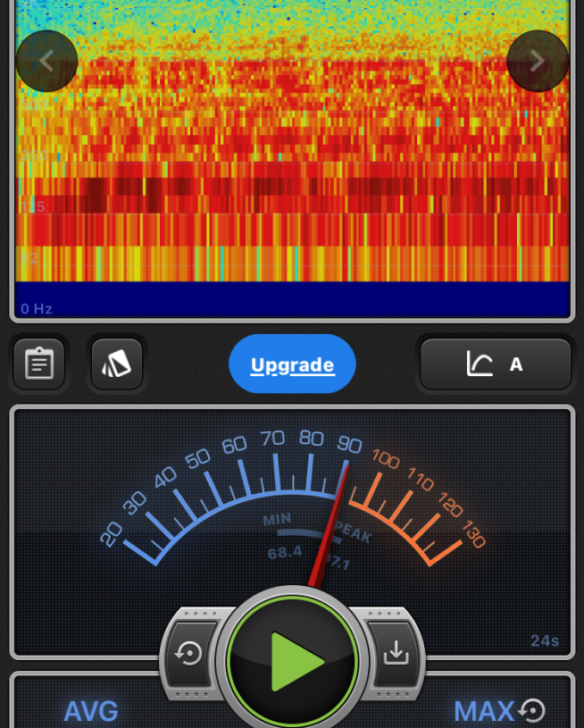Go to next chart with right arrow
Viewport: 584px width, 728px height.
537,61
